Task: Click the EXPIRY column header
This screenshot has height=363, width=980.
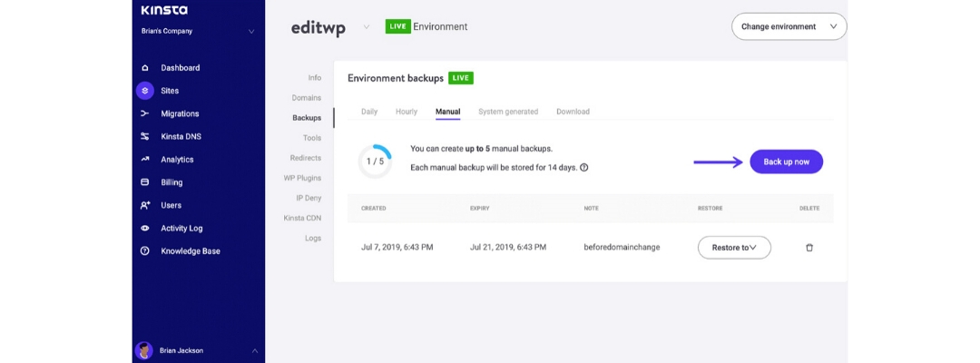Action: point(480,208)
